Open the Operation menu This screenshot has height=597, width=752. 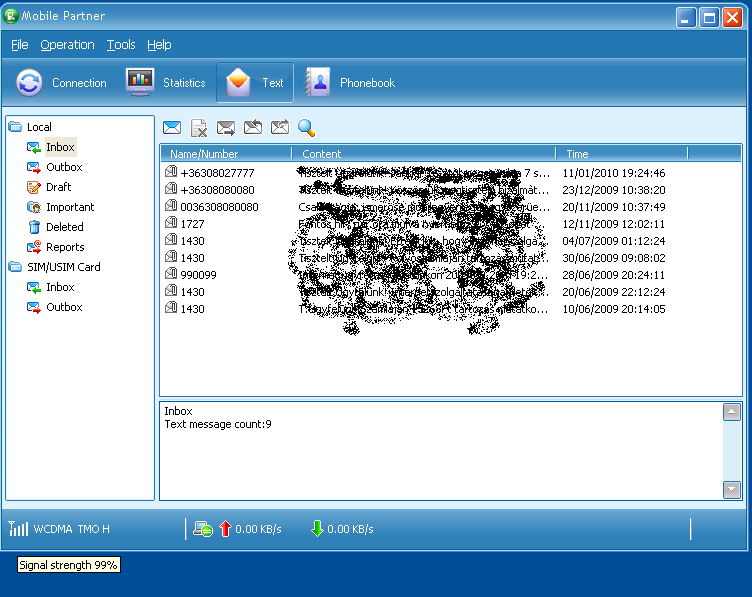click(67, 45)
